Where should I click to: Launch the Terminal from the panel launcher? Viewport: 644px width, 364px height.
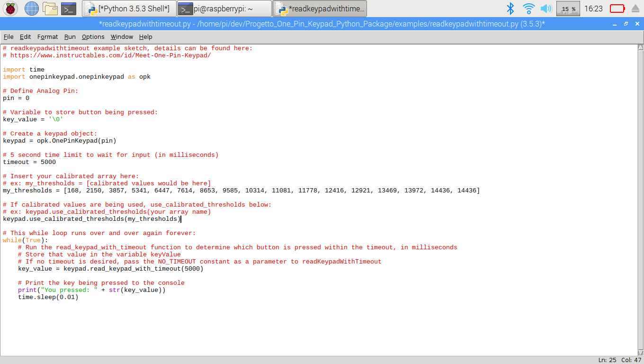coord(69,8)
